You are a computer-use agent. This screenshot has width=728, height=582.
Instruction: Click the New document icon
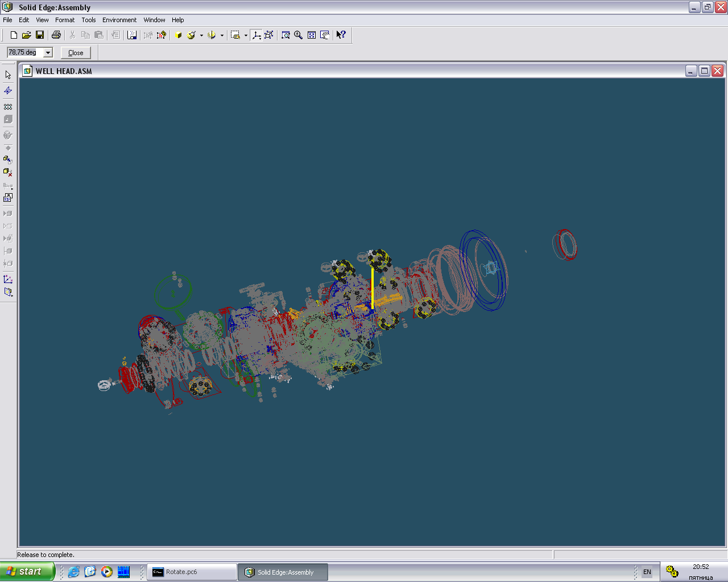coord(14,35)
